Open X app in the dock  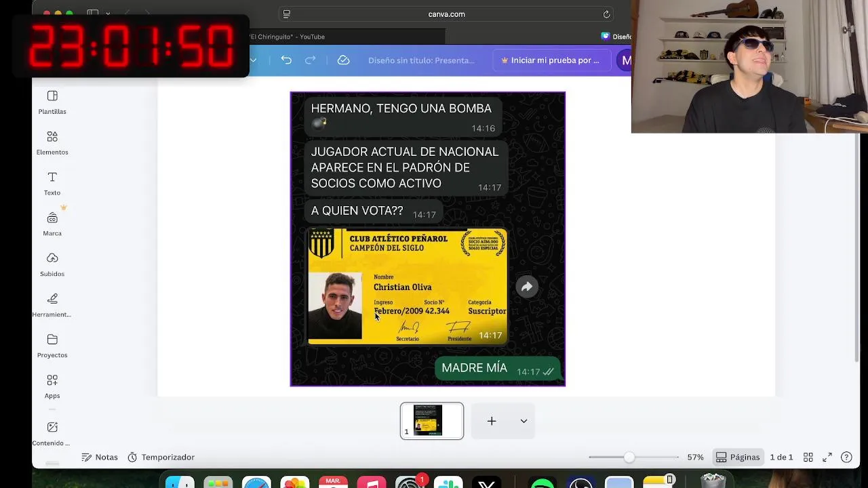pos(486,484)
